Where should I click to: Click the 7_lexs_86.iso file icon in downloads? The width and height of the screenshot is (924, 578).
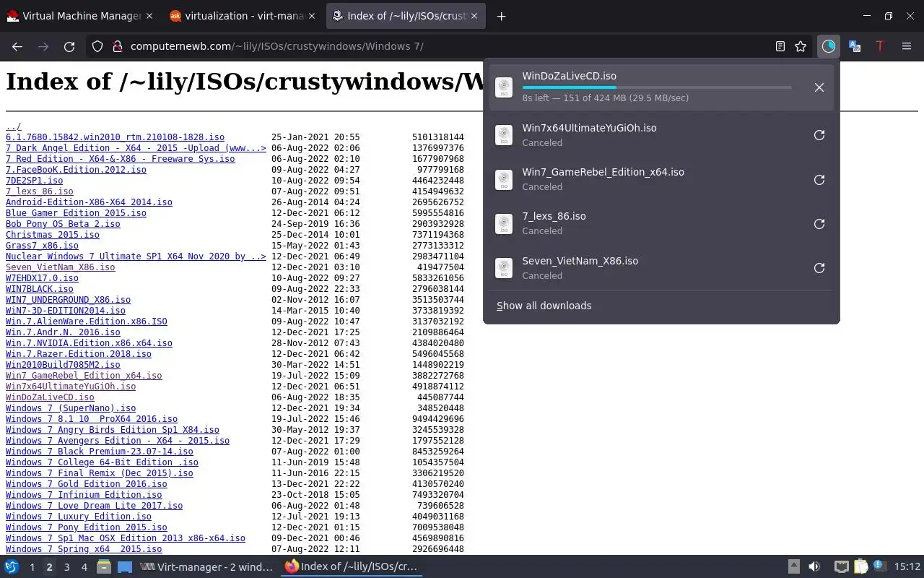504,224
